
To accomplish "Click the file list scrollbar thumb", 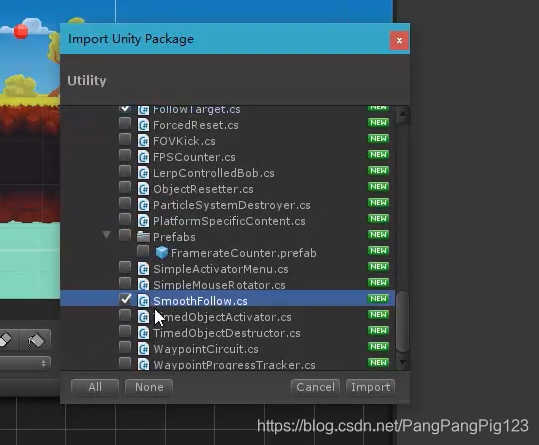I will point(402,322).
